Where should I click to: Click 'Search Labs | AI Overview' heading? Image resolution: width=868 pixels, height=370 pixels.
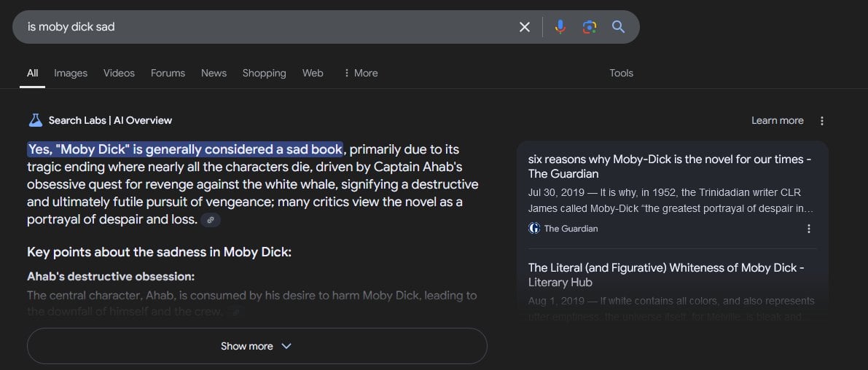(x=110, y=121)
